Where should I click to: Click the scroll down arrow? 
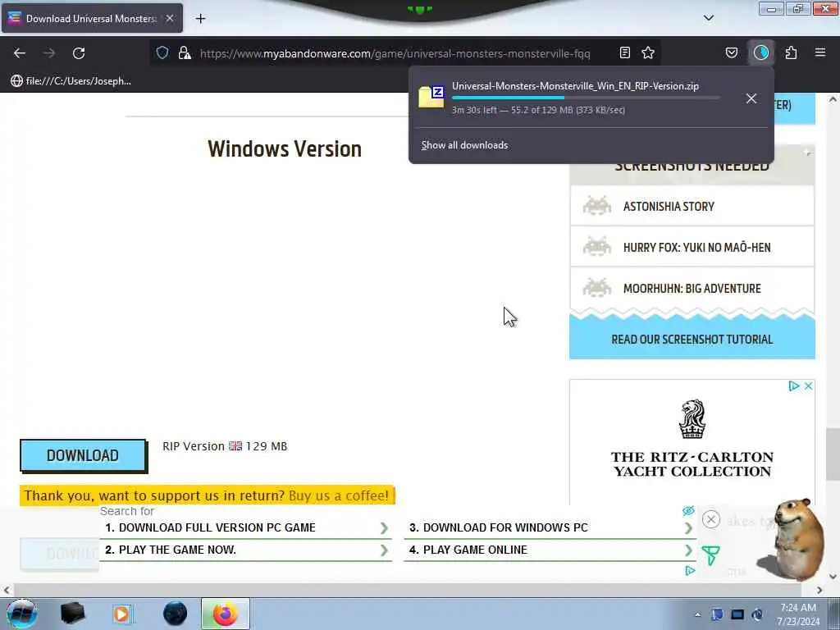click(x=833, y=577)
